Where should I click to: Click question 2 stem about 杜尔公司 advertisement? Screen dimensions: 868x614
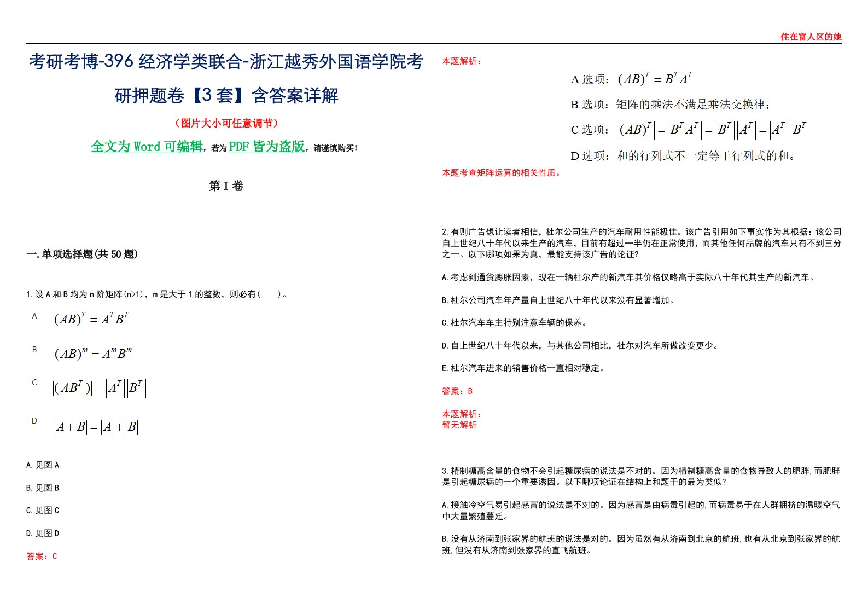pyautogui.click(x=642, y=243)
